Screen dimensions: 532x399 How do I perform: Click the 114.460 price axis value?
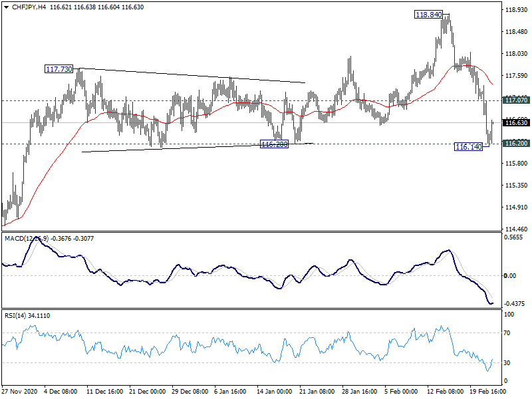pos(517,229)
